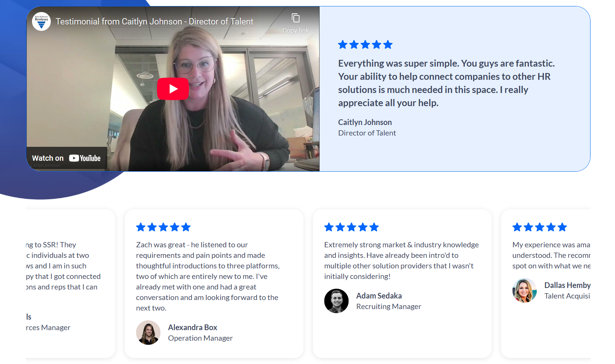Click the Watch on YouTube button
Image resolution: width=615 pixels, height=364 pixels.
pyautogui.click(x=67, y=158)
